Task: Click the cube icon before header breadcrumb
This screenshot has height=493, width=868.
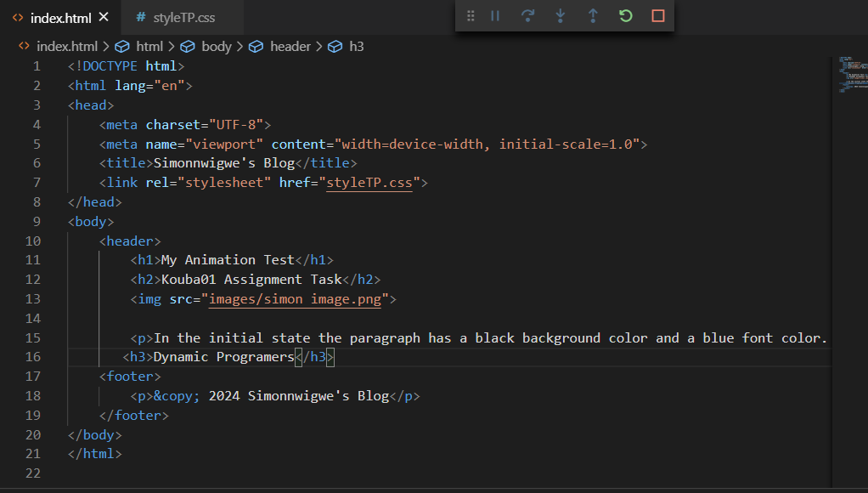Action: pyautogui.click(x=256, y=47)
